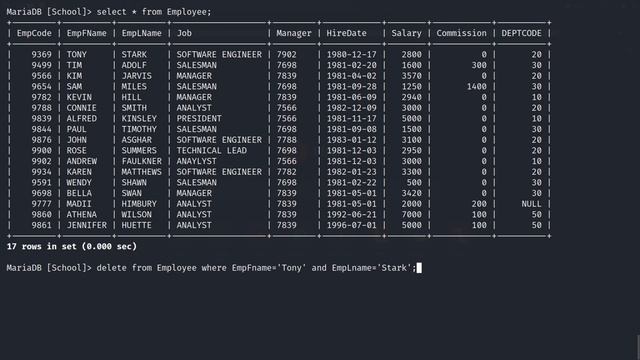The height and width of the screenshot is (360, 640).
Task: Click last name KINSLEY
Action: pyautogui.click(x=139, y=118)
